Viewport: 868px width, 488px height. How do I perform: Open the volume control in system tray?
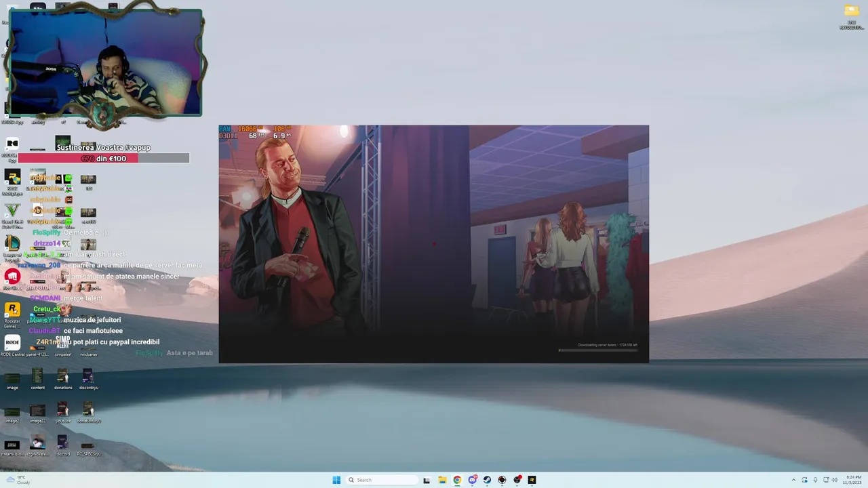click(x=834, y=480)
